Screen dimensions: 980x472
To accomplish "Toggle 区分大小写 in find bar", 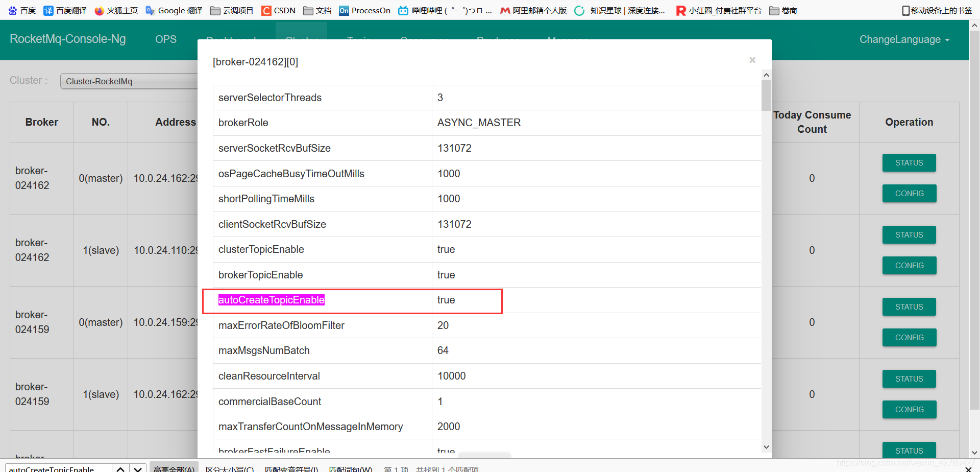I will tap(230, 468).
